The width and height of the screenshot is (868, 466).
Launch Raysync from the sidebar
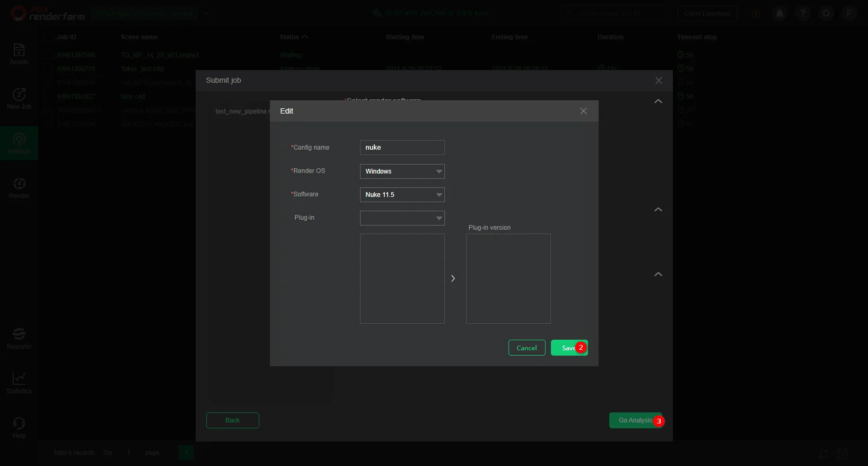19,339
